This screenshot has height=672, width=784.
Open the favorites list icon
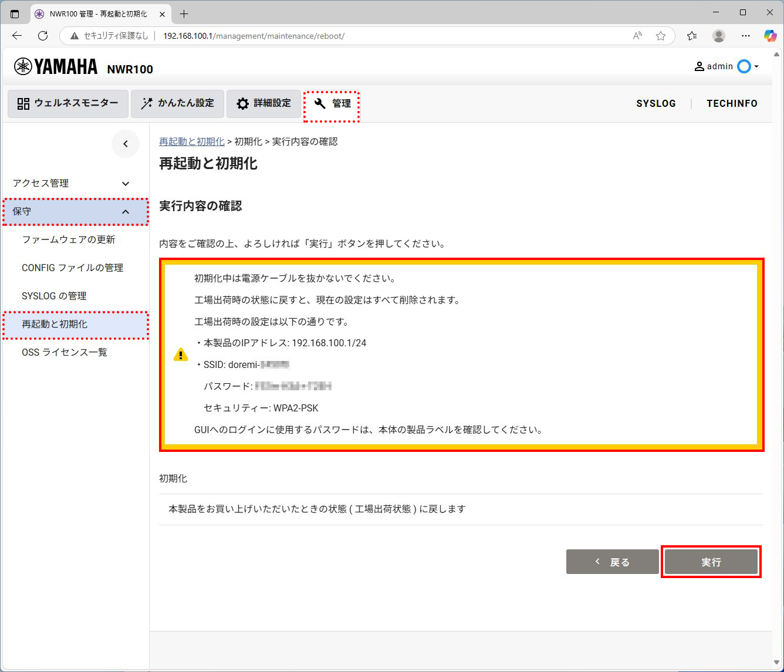[692, 36]
